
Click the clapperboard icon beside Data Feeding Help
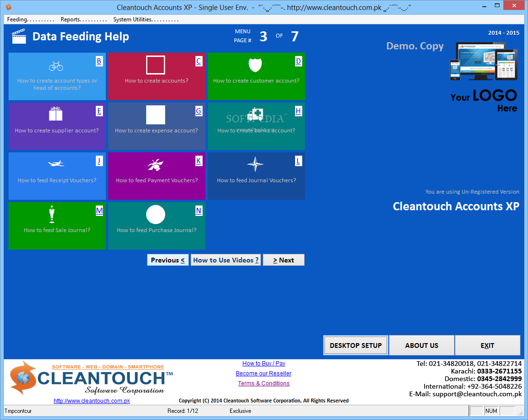19,37
